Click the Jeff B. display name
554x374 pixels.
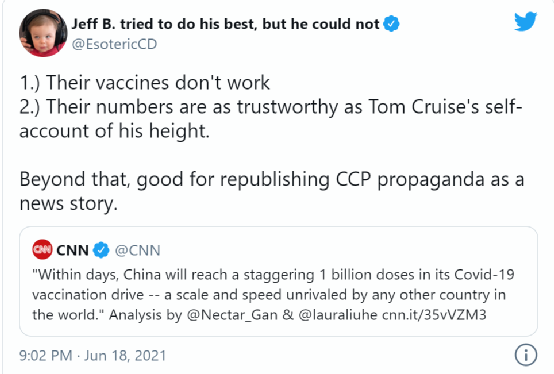coord(225,24)
